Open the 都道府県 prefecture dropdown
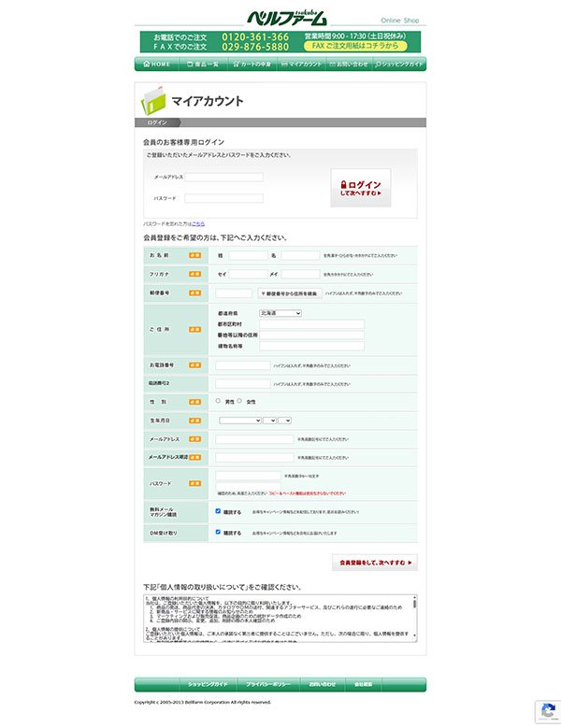The image size is (561, 728). (280, 313)
